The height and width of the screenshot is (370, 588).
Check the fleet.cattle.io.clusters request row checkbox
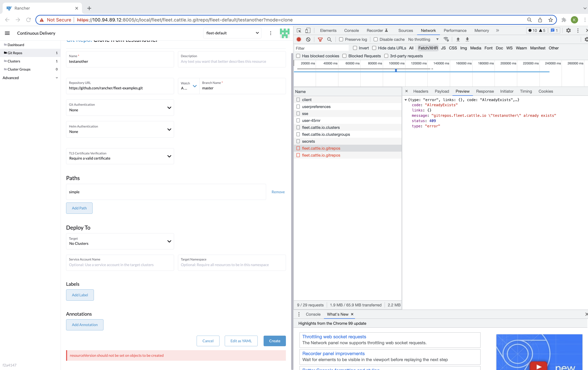tap(298, 127)
